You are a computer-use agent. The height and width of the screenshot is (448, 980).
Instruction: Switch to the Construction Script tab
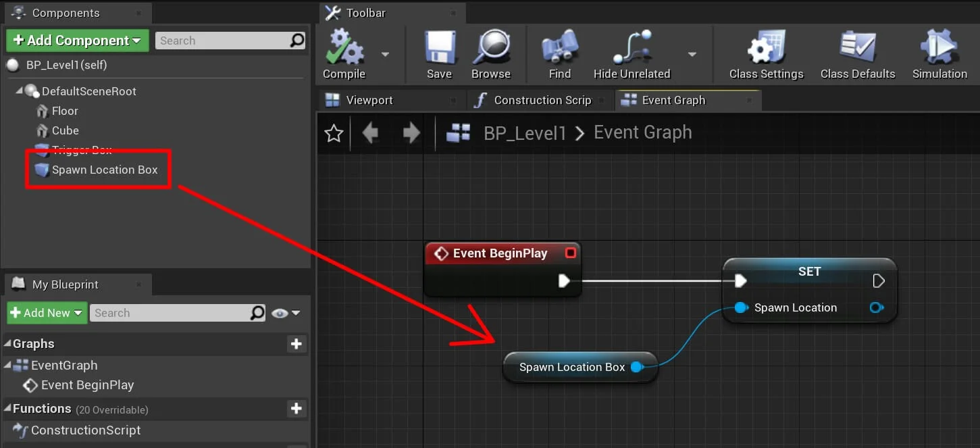542,100
